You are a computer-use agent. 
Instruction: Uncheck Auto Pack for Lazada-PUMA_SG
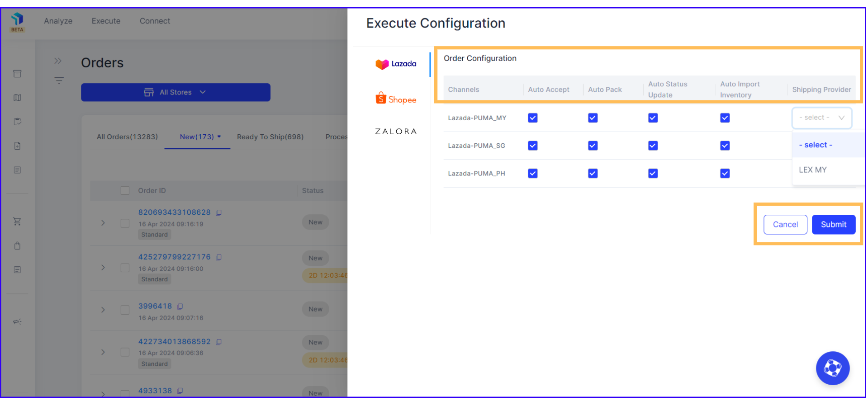pos(593,146)
